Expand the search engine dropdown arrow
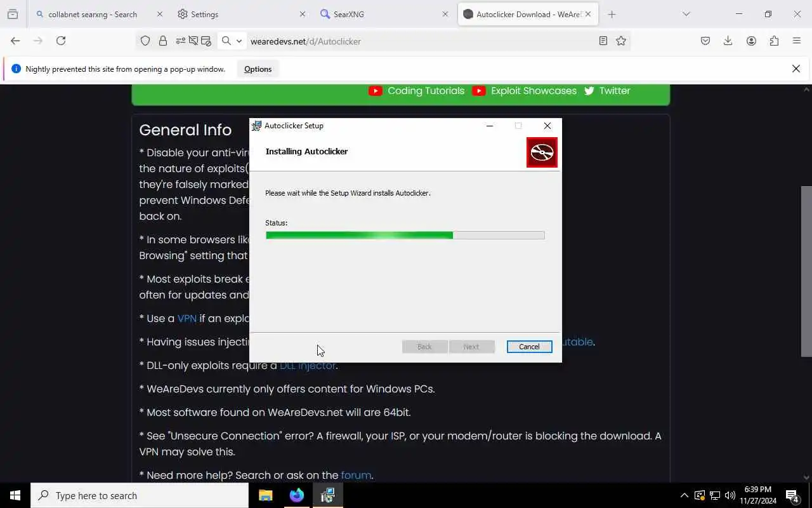This screenshot has height=508, width=812. pos(239,41)
